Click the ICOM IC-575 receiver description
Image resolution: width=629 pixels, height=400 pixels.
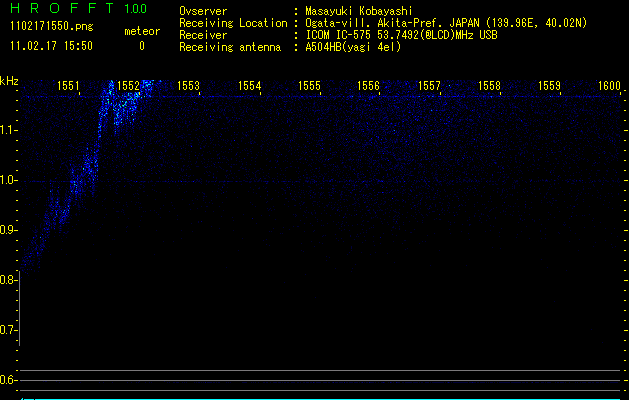tap(401, 35)
